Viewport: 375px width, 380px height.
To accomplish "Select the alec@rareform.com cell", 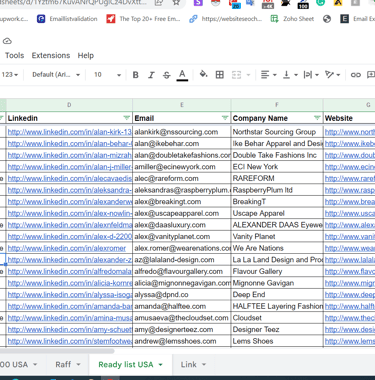I will click(182, 178).
